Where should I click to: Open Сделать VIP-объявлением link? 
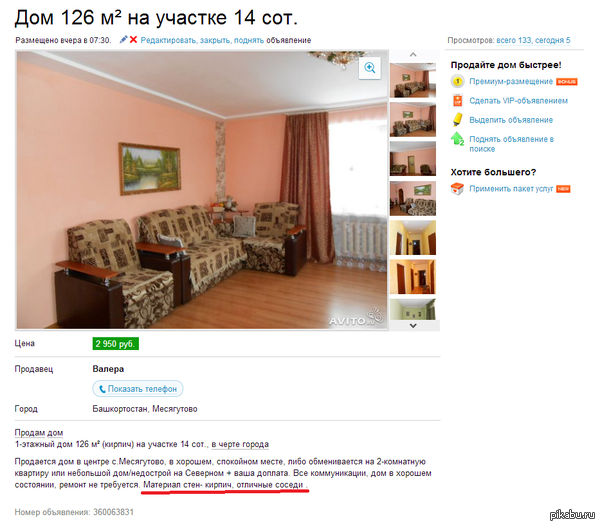[x=518, y=101]
